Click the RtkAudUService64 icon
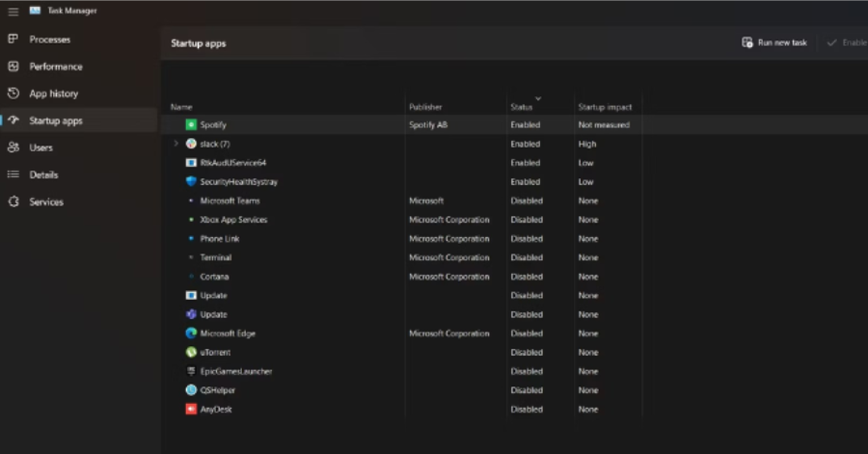The height and width of the screenshot is (454, 868). pos(191,163)
